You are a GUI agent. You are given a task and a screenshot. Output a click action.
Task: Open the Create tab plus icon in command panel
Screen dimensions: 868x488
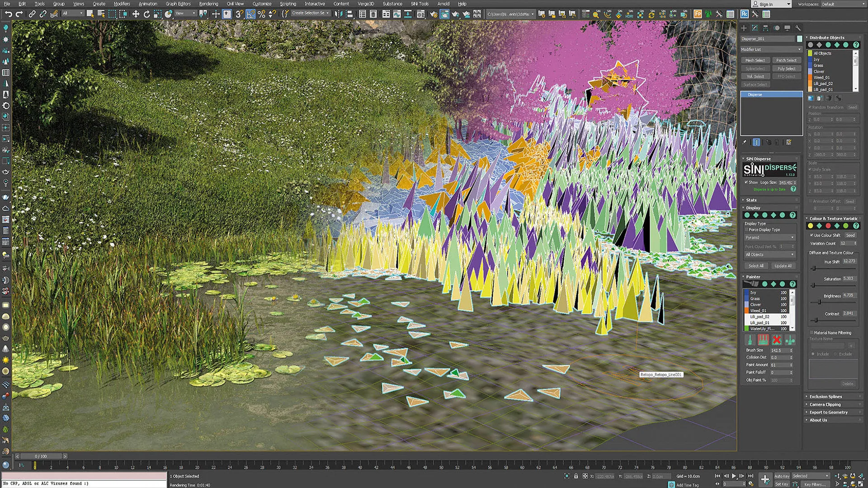(744, 28)
